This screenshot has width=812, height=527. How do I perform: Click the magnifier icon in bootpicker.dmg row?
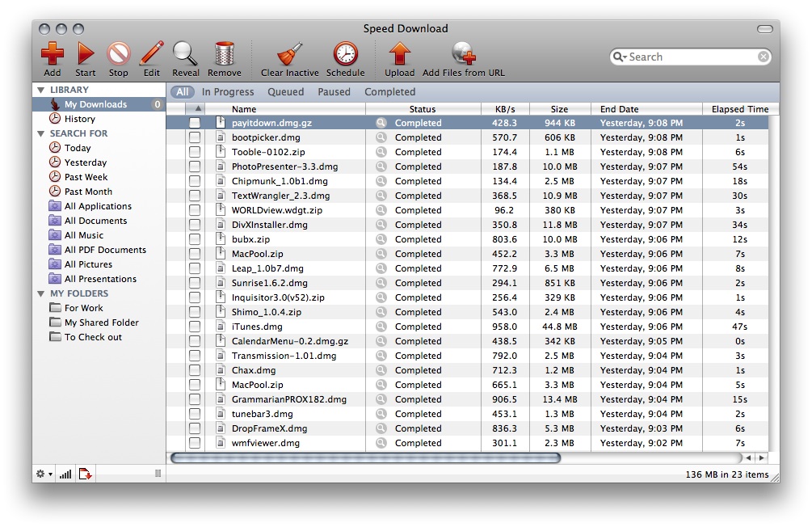(x=381, y=137)
